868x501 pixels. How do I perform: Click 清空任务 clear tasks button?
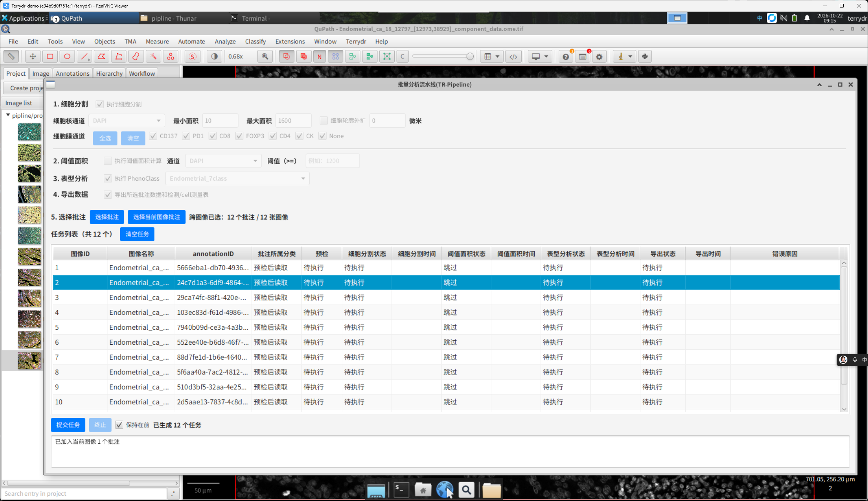[137, 234]
